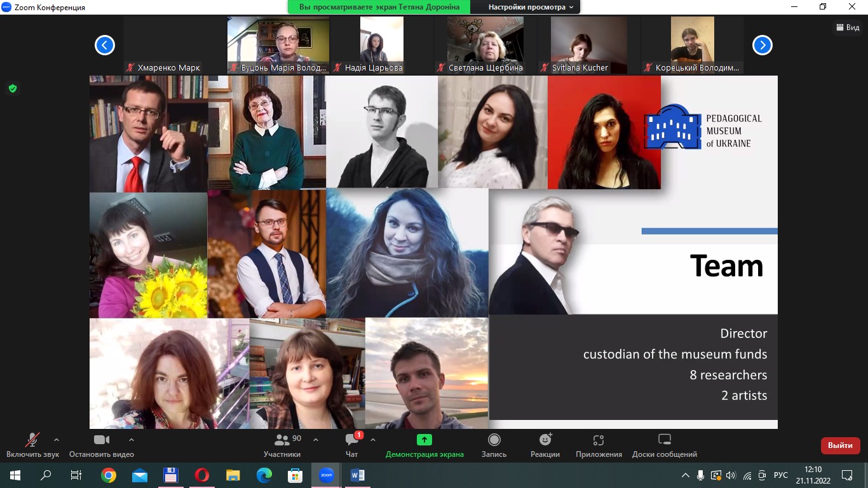Expand arrow next to Участники
The height and width of the screenshot is (488, 868).
coord(316,440)
